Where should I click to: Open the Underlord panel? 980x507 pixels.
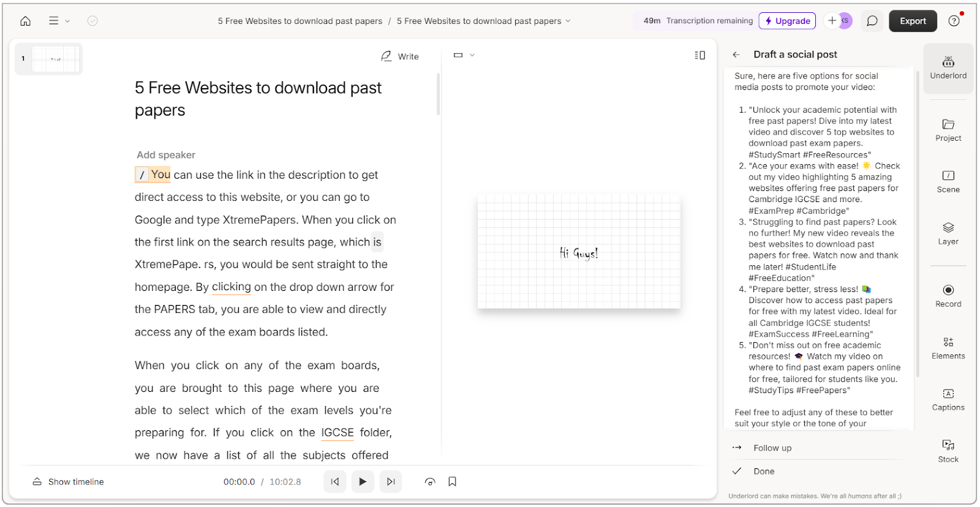point(948,67)
